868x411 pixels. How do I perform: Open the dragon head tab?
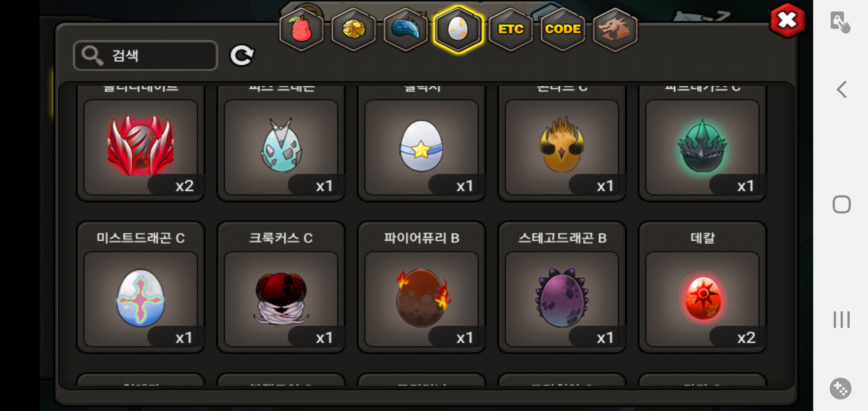(615, 30)
